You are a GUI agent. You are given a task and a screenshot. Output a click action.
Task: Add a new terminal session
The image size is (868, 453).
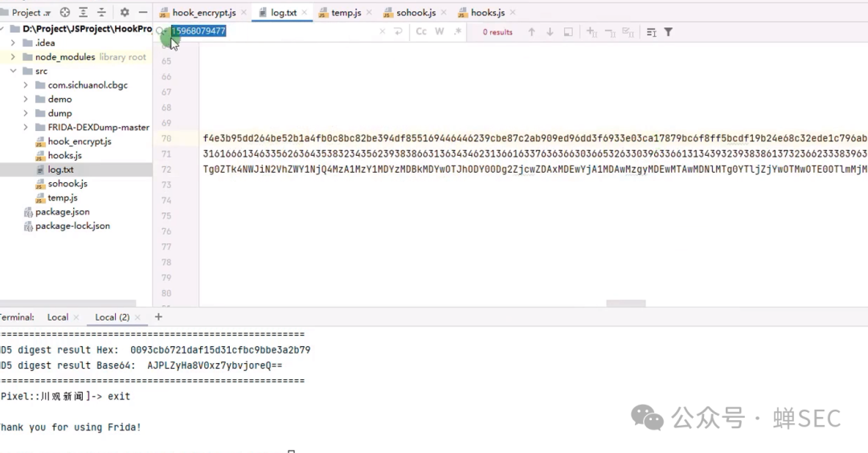tap(158, 316)
